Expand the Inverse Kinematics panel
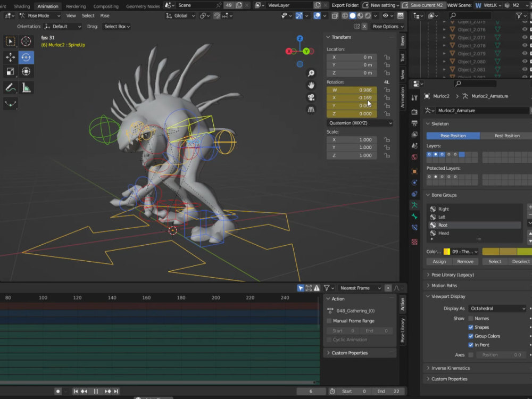This screenshot has height=399, width=532. click(x=451, y=368)
